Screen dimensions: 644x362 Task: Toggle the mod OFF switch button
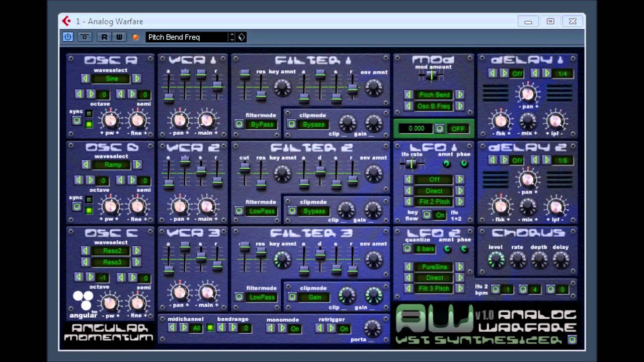[440, 128]
